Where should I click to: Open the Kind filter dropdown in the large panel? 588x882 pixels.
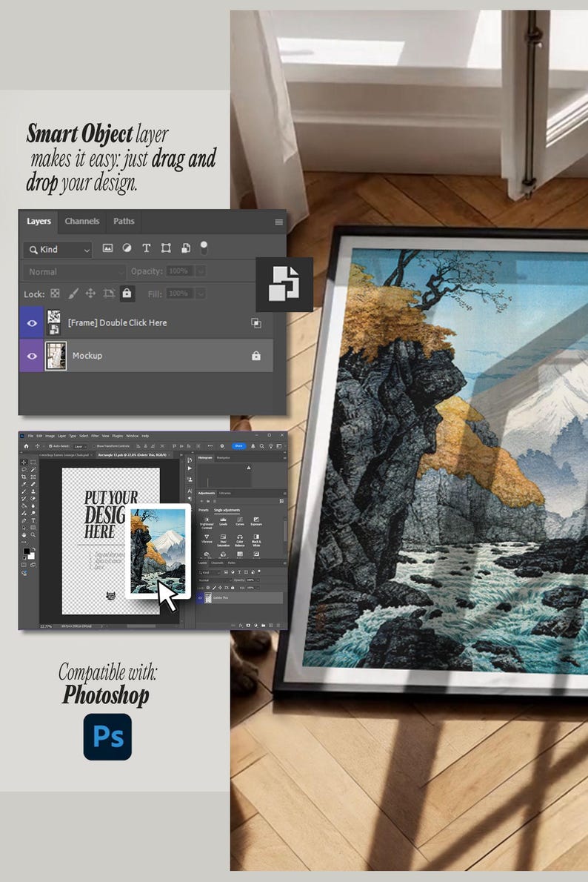58,249
